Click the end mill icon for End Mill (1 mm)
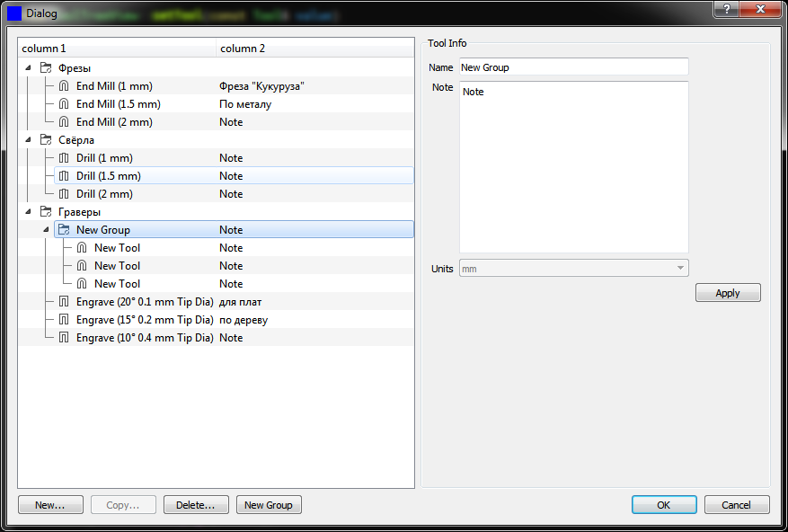788x532 pixels. [64, 86]
